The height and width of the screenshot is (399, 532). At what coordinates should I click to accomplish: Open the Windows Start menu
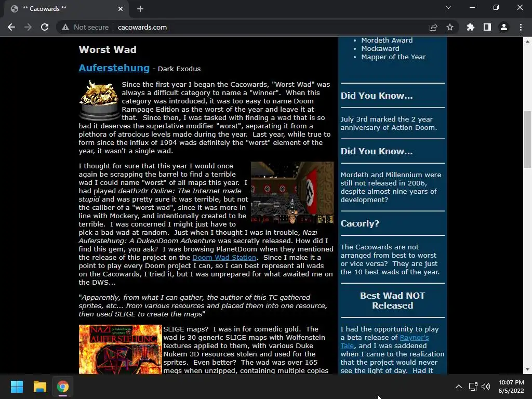point(17,387)
